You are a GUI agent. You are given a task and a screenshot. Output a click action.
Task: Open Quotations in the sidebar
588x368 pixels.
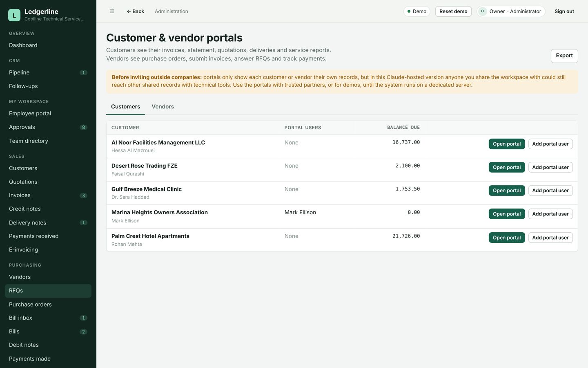click(x=48, y=182)
